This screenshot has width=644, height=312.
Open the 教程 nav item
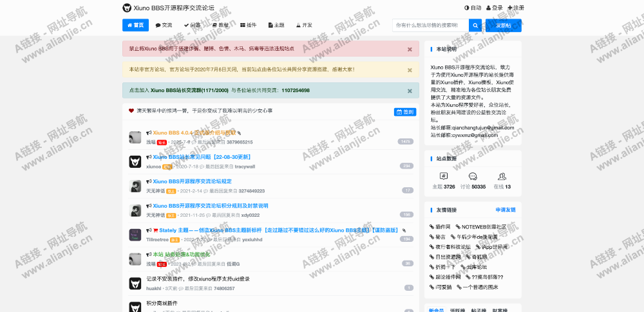tap(220, 25)
